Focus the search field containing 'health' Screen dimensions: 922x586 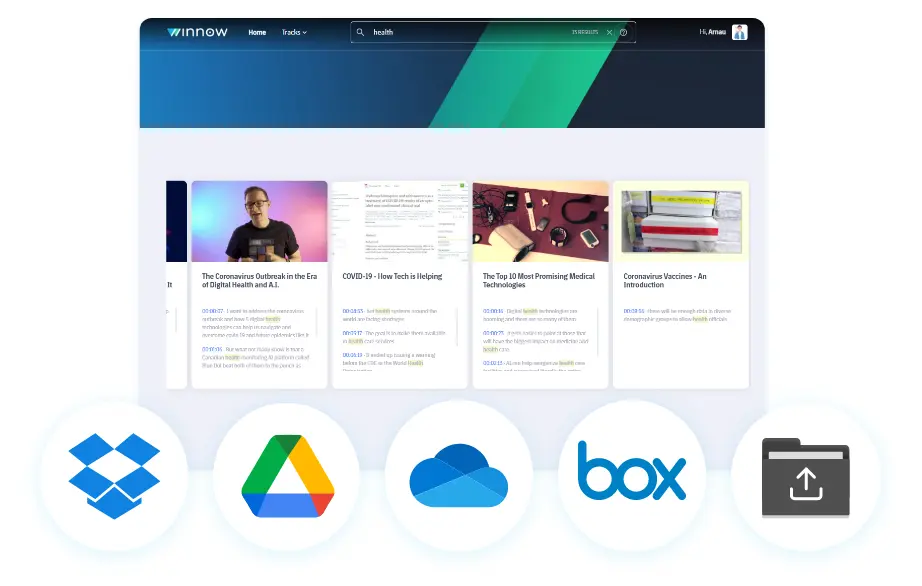(x=493, y=32)
